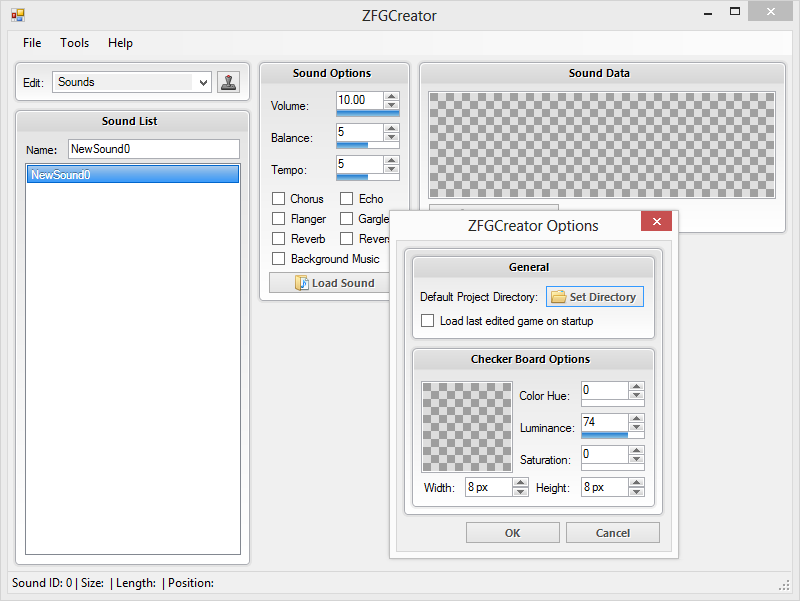Click the music file icon on Load Sound

point(302,283)
